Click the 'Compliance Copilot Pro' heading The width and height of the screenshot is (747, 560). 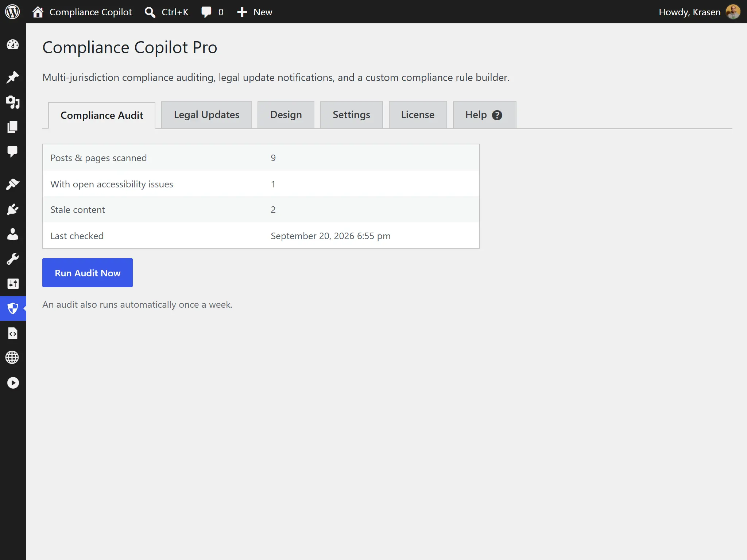(130, 47)
